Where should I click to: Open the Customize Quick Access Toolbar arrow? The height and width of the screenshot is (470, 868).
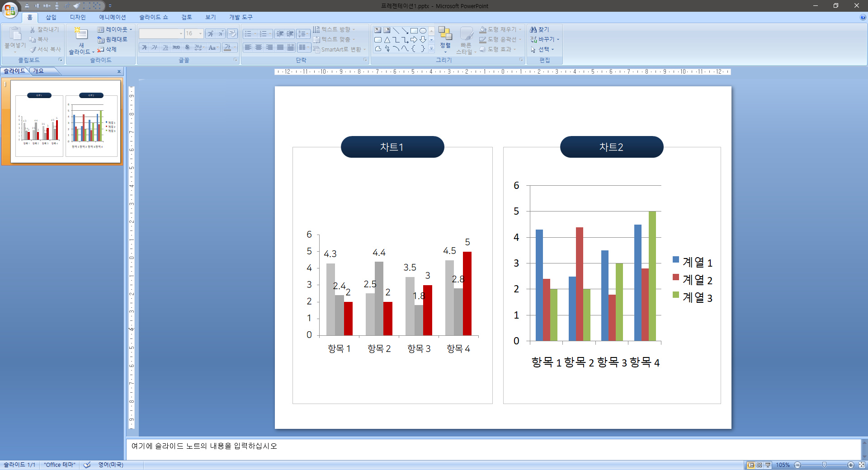coord(110,6)
